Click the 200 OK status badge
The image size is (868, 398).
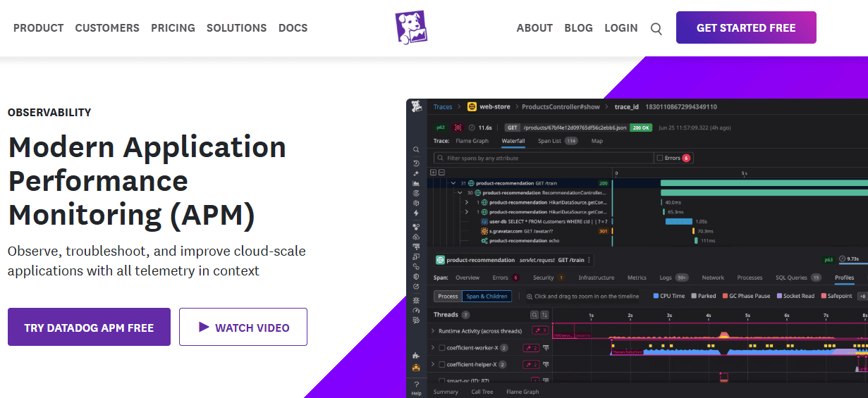[x=640, y=128]
